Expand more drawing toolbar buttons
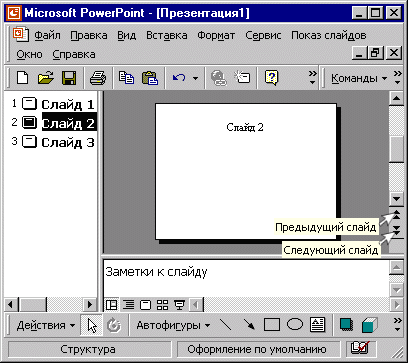The image size is (408, 363). [397, 324]
